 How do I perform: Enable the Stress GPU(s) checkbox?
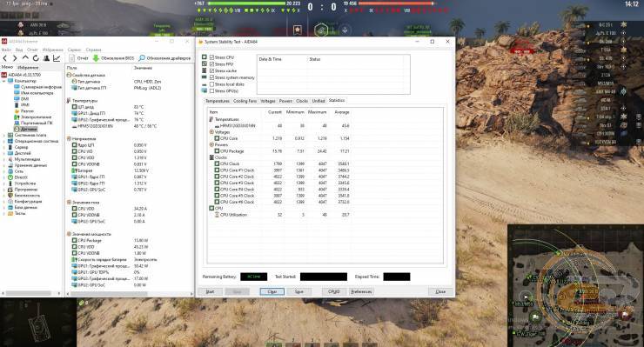click(212, 90)
